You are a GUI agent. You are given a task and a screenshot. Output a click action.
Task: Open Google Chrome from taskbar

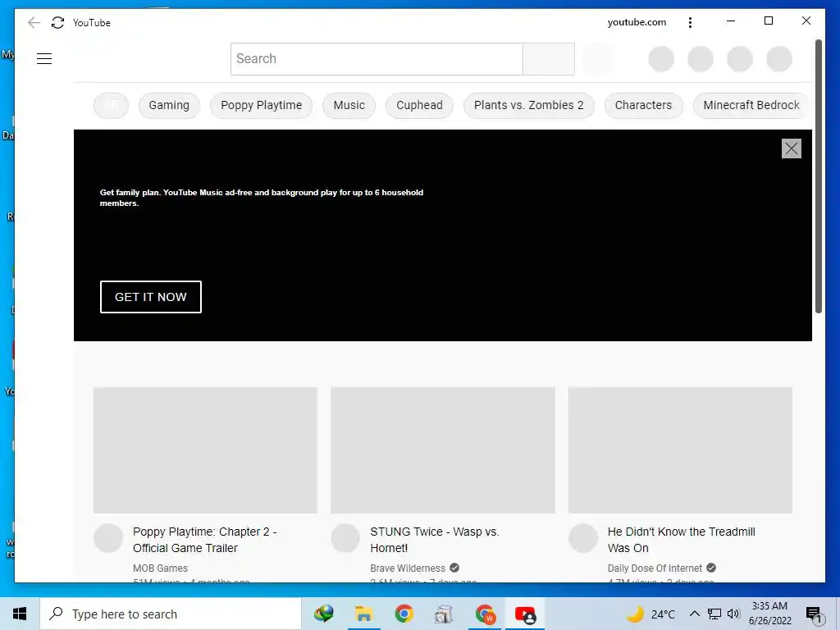[x=404, y=614]
